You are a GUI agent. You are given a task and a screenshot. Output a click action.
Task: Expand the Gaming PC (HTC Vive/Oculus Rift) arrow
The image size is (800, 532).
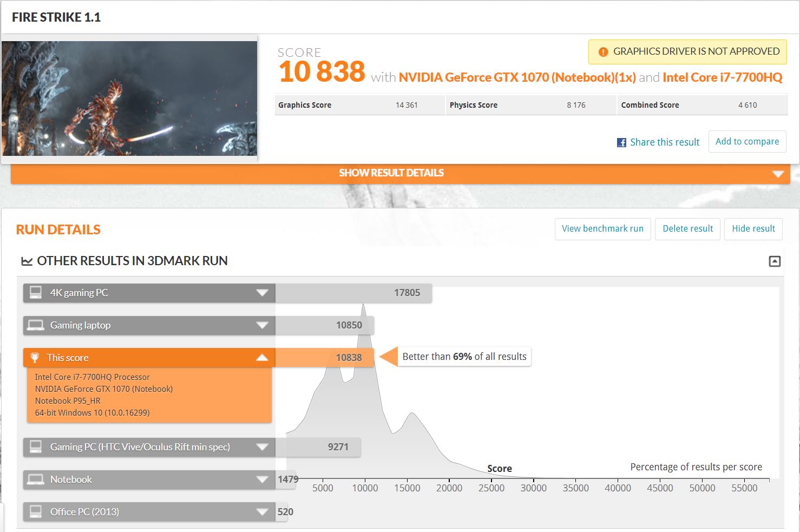262,447
